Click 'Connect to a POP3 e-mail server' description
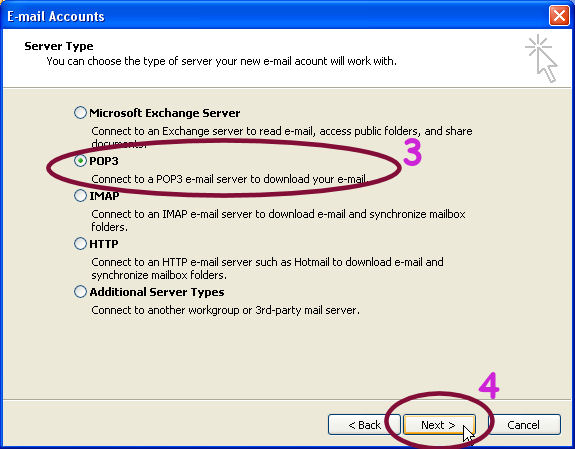 229,179
